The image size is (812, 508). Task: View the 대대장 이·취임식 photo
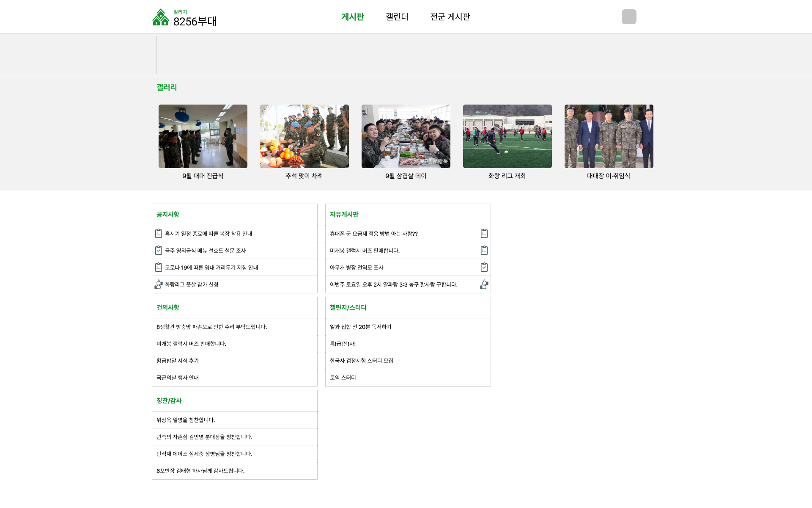[609, 136]
